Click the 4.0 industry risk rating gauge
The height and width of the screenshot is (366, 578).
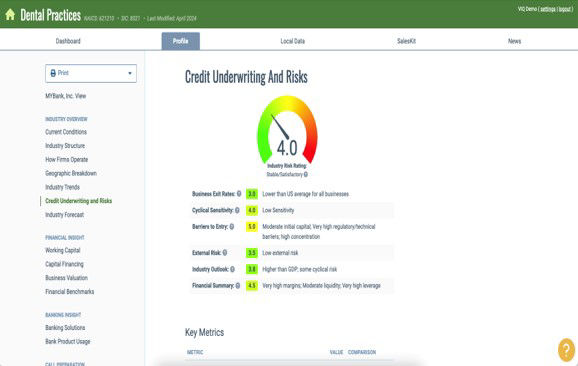(287, 130)
